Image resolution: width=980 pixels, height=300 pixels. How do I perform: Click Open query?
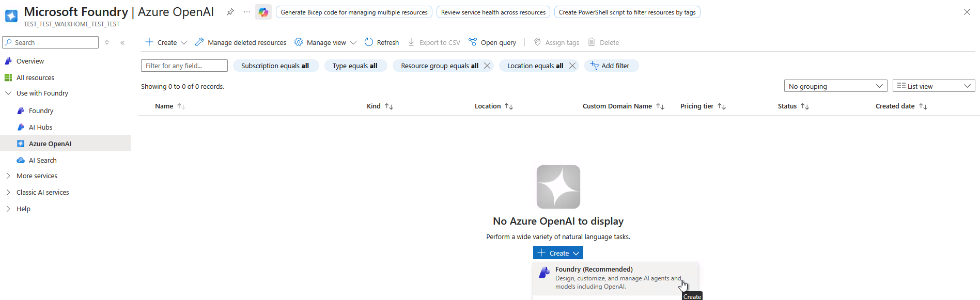pyautogui.click(x=492, y=42)
